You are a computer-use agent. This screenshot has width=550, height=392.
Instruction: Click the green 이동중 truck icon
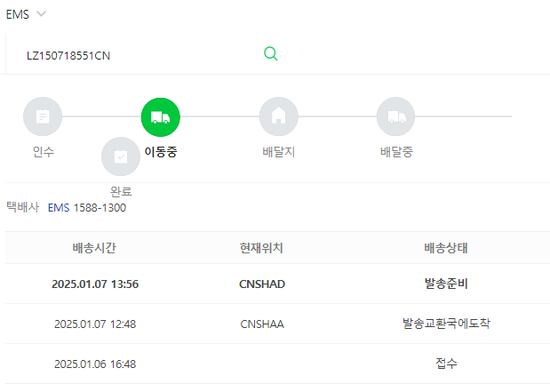tap(160, 116)
